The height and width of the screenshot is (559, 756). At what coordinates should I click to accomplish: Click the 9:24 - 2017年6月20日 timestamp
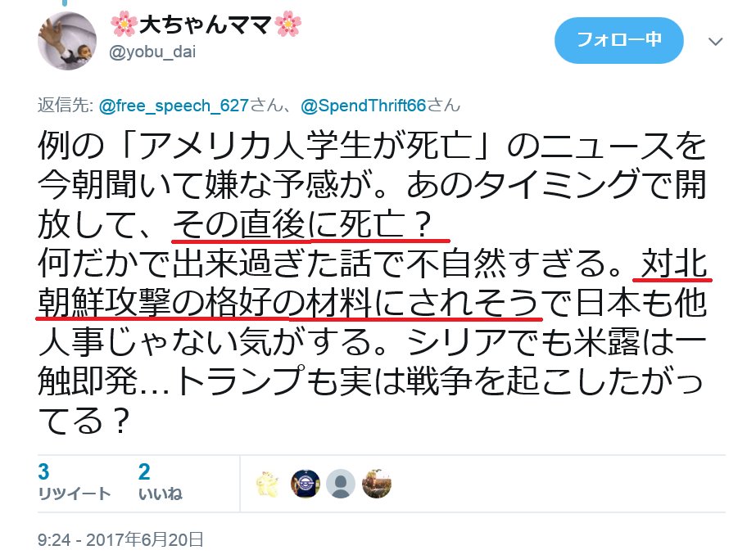(120, 539)
